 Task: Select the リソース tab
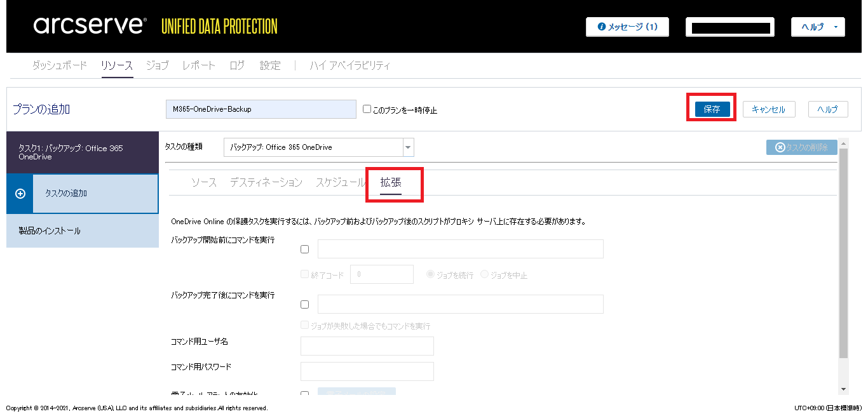(x=117, y=65)
